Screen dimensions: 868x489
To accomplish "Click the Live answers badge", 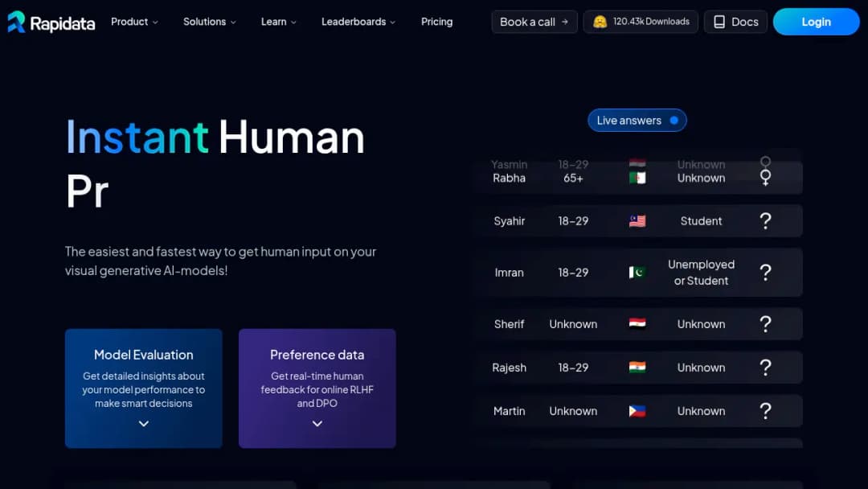I will (x=637, y=120).
